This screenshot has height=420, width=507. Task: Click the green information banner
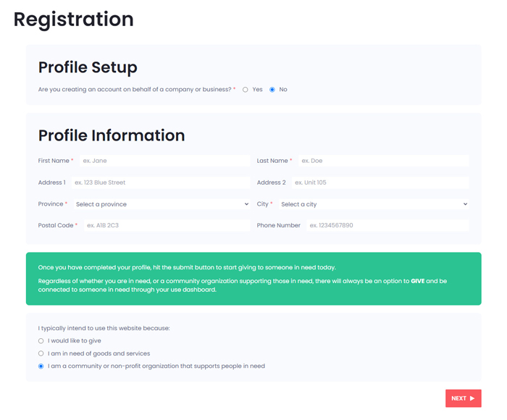tap(253, 279)
